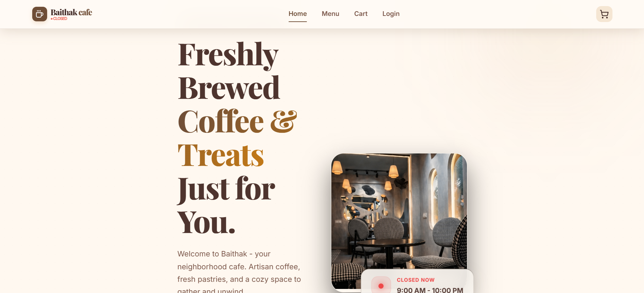Click the Just for heading line

click(226, 189)
